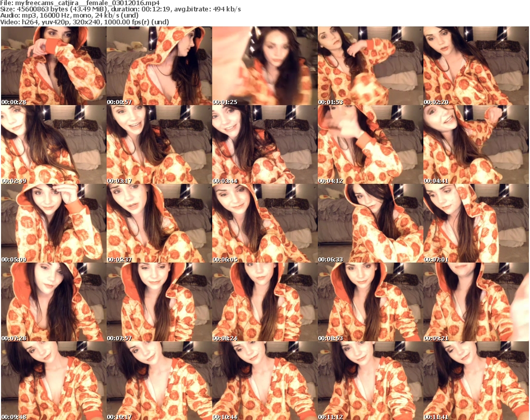Select the frame stamped 00:05:09
Image resolution: width=530 pixels, height=420 pixels.
click(x=54, y=223)
